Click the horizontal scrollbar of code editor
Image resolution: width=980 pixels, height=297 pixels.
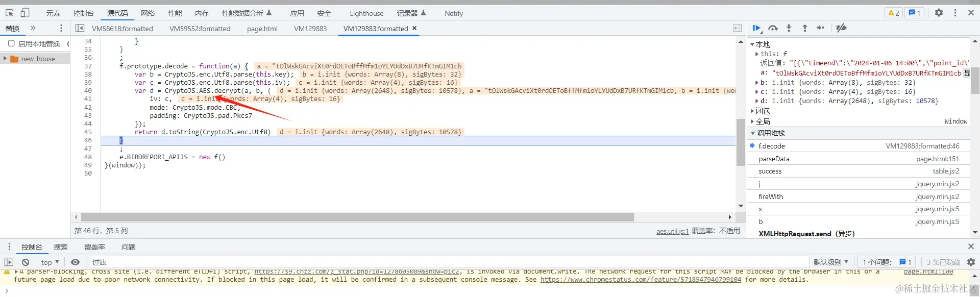pos(357,217)
